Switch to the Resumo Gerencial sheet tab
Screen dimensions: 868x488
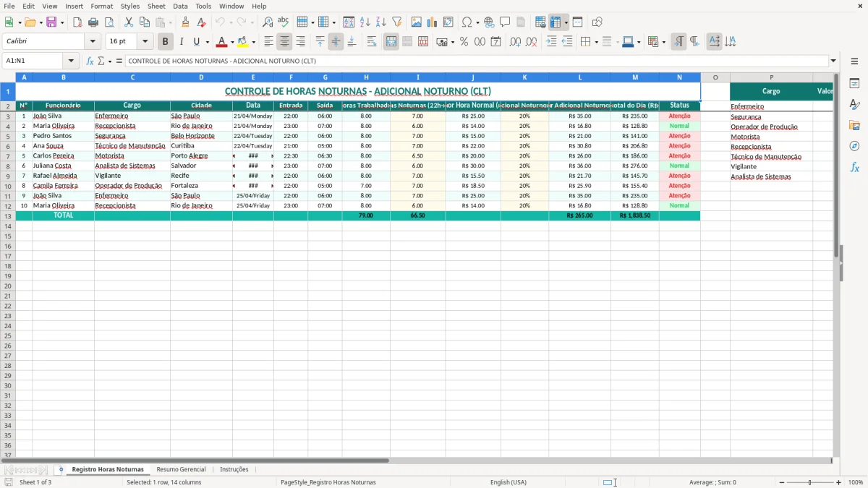[x=181, y=469]
